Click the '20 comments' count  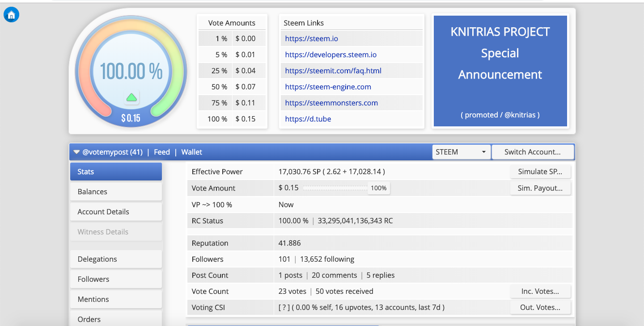pos(335,275)
